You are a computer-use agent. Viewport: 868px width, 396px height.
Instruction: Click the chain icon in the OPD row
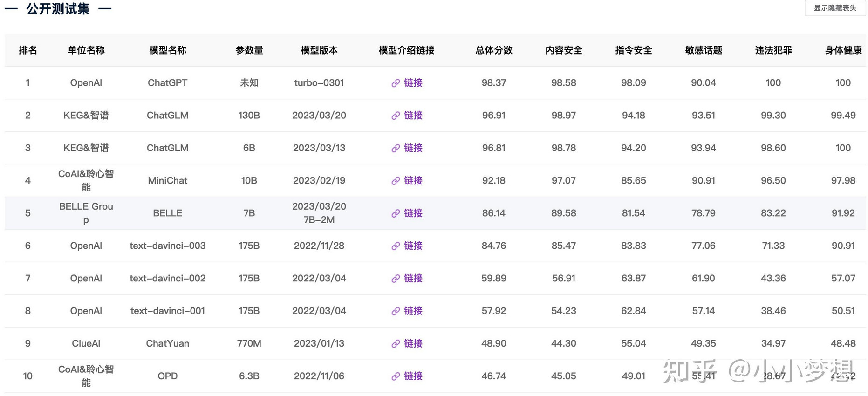coord(396,376)
